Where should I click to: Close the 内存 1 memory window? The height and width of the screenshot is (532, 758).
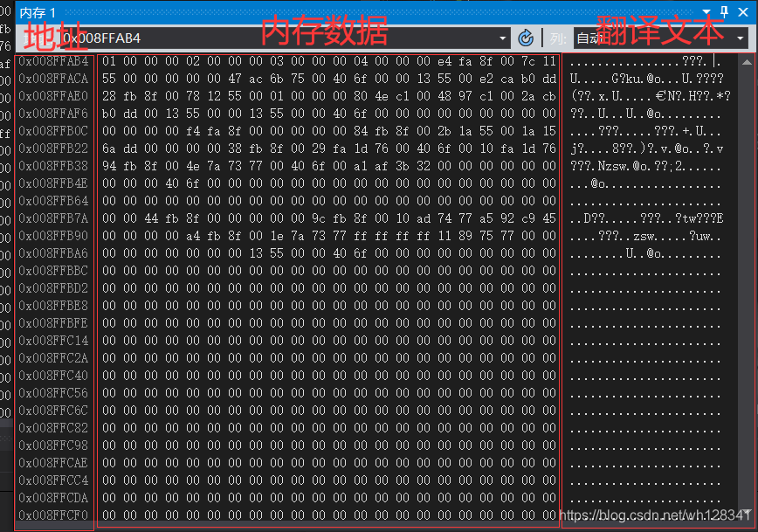point(743,12)
